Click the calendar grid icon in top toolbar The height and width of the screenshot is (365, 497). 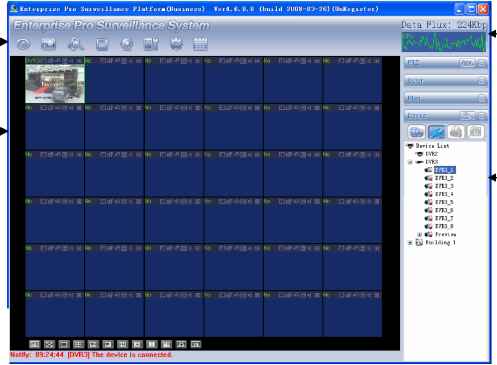[x=200, y=44]
